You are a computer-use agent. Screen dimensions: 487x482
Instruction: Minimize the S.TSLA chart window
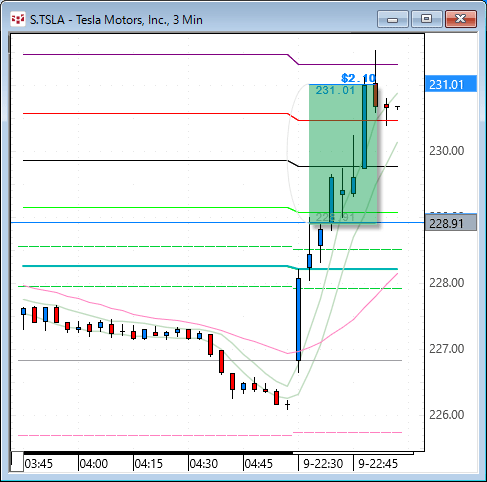[x=393, y=19]
